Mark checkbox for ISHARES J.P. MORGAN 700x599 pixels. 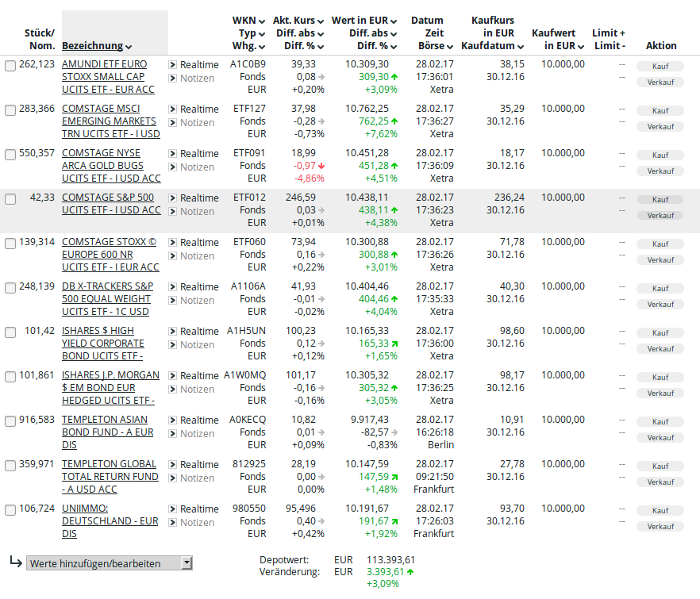pyautogui.click(x=10, y=377)
